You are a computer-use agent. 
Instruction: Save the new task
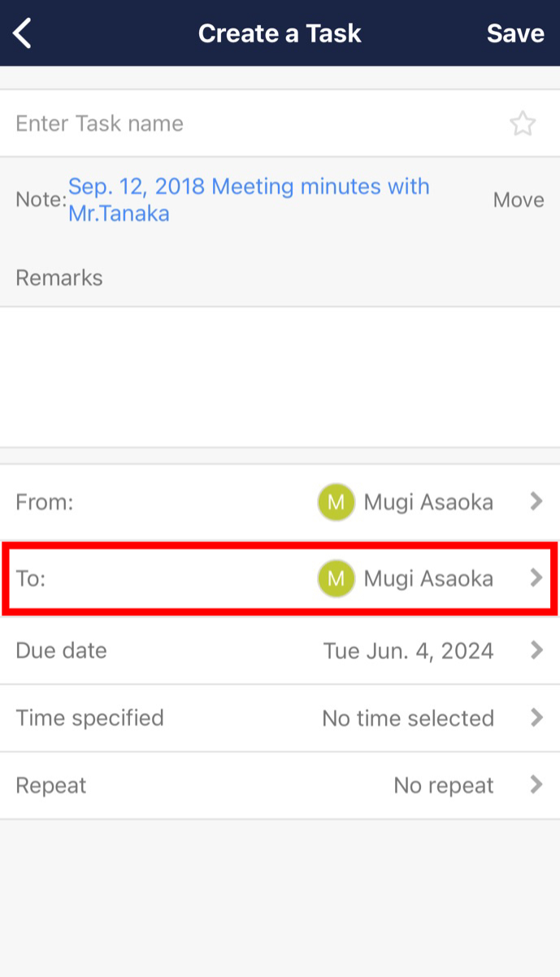point(515,33)
